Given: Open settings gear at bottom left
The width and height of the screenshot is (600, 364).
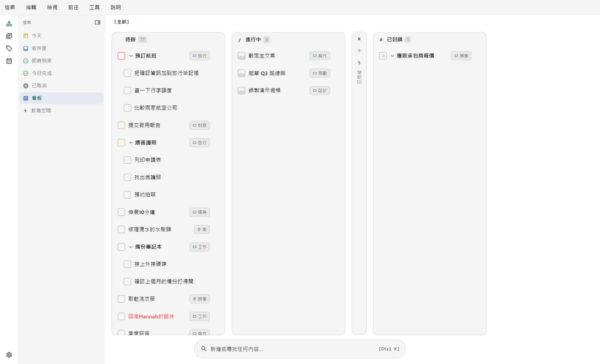Looking at the screenshot, I should (9, 355).
